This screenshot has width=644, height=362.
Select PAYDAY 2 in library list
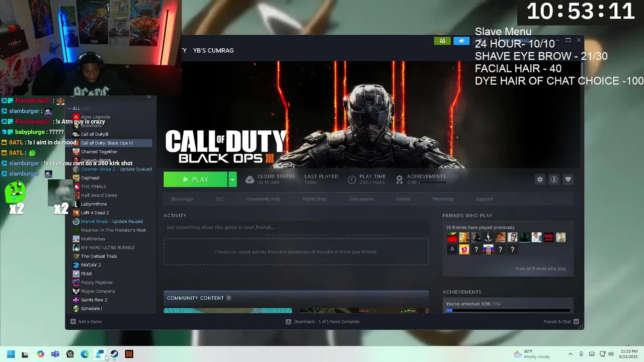tap(110, 265)
